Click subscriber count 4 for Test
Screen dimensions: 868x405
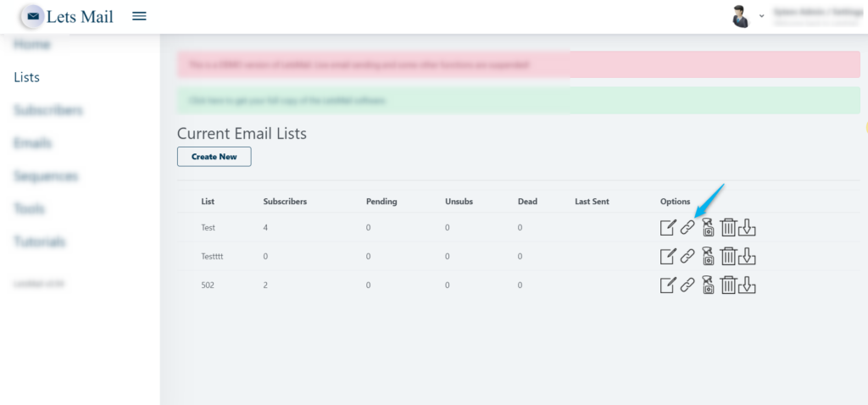point(265,227)
